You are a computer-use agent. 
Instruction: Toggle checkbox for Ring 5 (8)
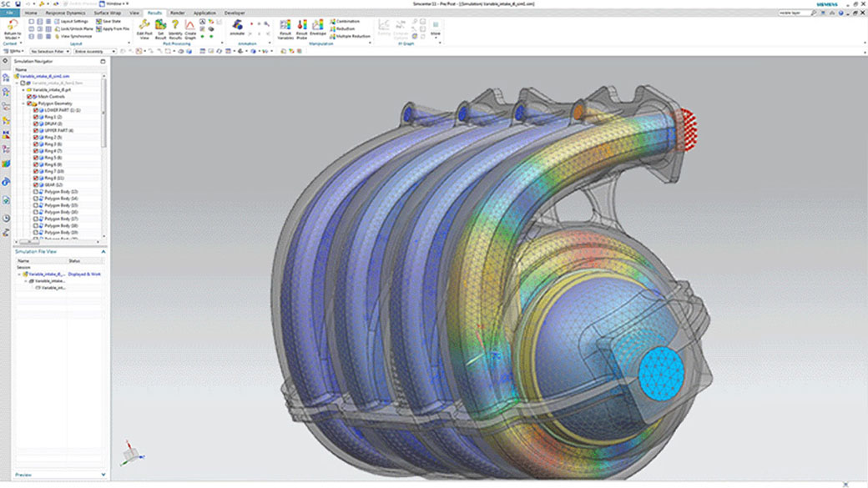click(x=36, y=158)
